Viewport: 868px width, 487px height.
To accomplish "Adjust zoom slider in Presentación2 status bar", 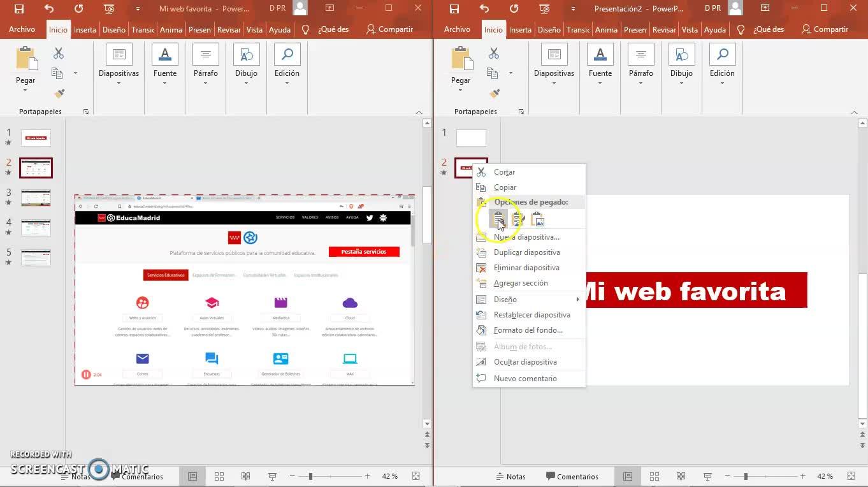I will [746, 476].
